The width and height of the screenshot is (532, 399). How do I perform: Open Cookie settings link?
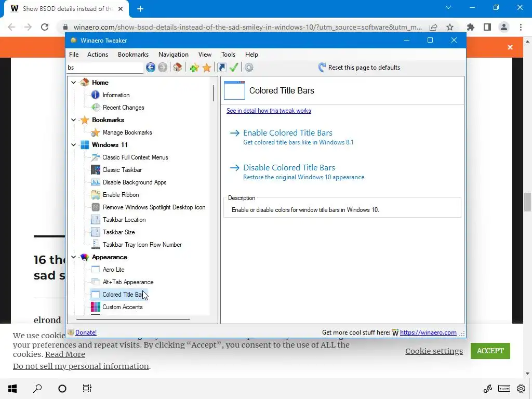(434, 351)
